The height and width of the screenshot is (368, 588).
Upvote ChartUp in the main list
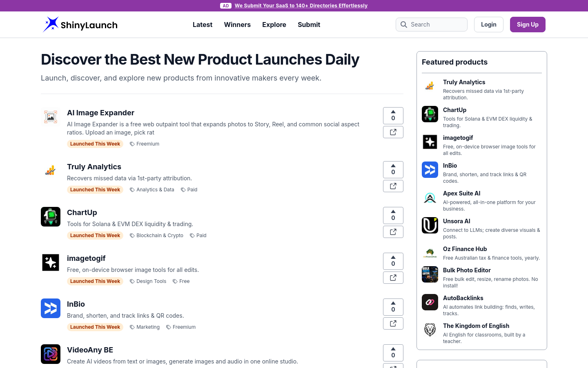[x=393, y=215]
